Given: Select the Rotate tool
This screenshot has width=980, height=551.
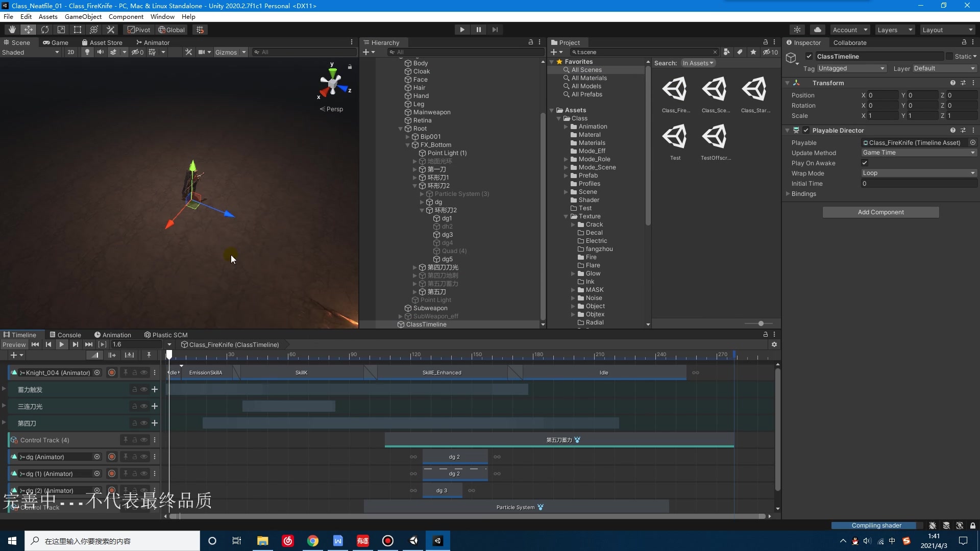Looking at the screenshot, I should click(x=45, y=30).
